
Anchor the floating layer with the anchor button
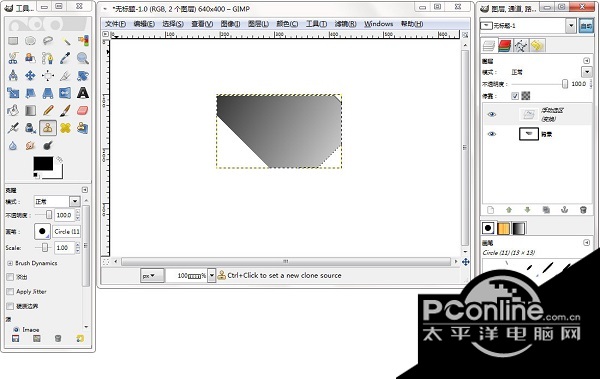pos(564,210)
